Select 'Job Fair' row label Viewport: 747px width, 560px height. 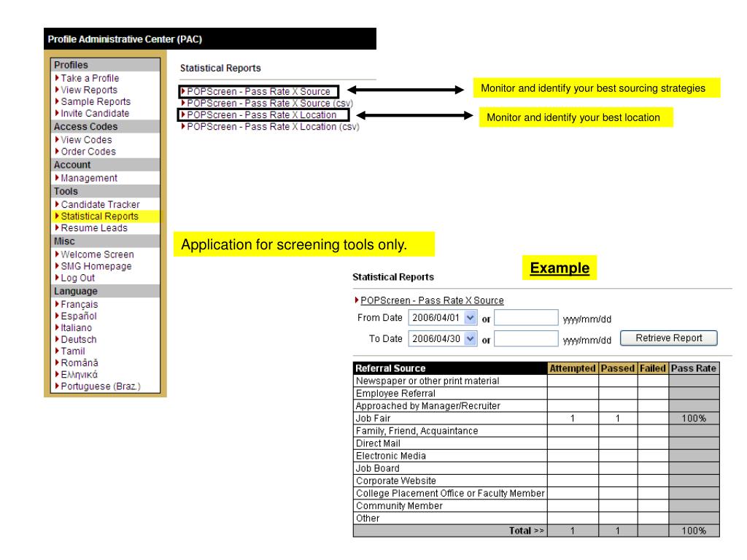pos(373,418)
